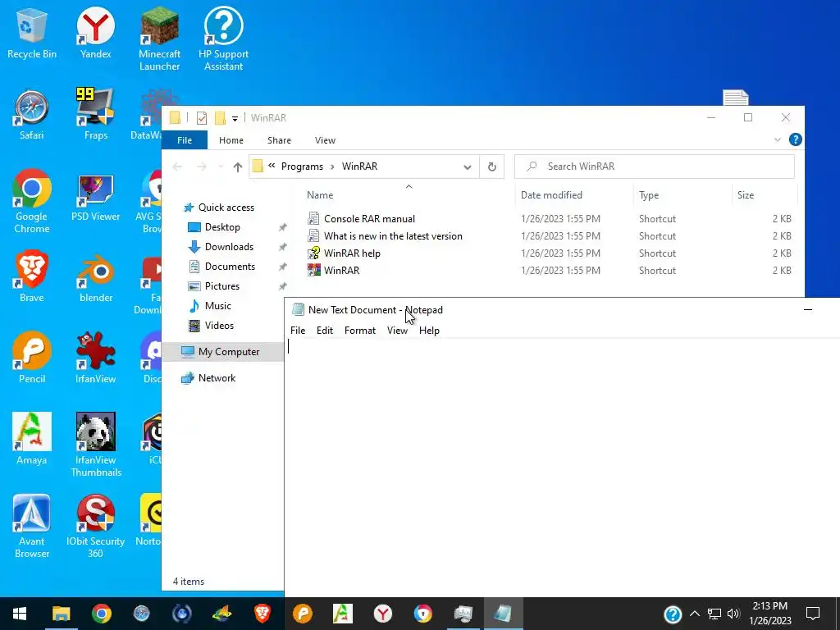Select IObit Security 360 desktop icon

click(x=95, y=526)
